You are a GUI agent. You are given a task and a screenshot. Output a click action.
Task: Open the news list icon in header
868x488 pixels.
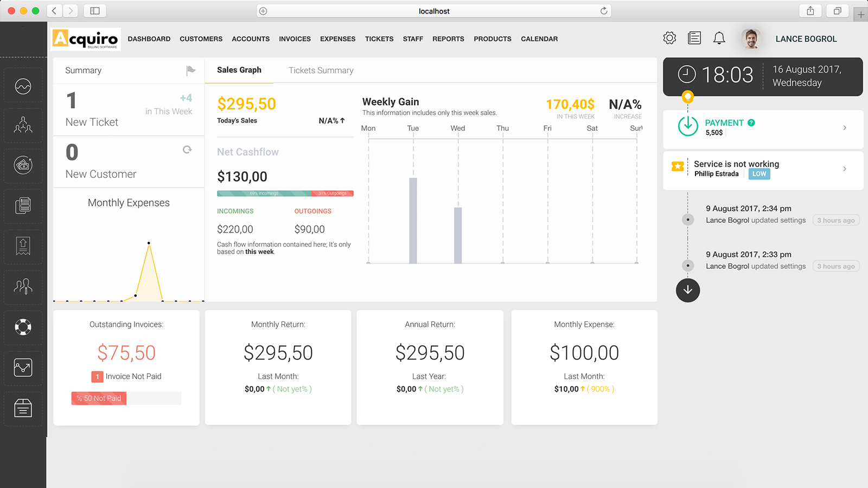point(694,38)
